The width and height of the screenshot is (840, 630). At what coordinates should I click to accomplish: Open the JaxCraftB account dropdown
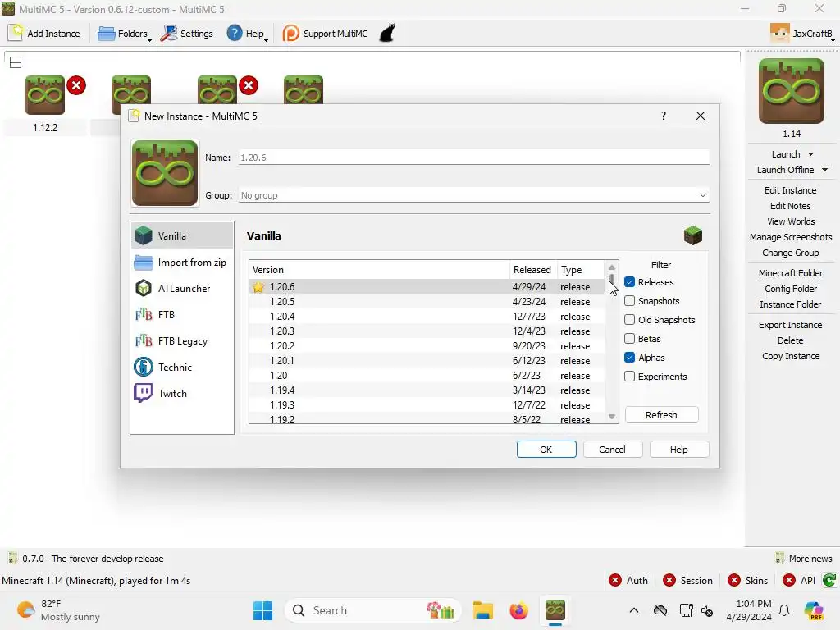[802, 33]
